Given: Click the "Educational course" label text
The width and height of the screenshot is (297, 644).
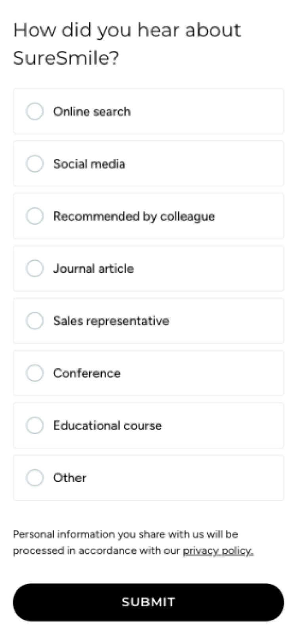Looking at the screenshot, I should tap(107, 426).
